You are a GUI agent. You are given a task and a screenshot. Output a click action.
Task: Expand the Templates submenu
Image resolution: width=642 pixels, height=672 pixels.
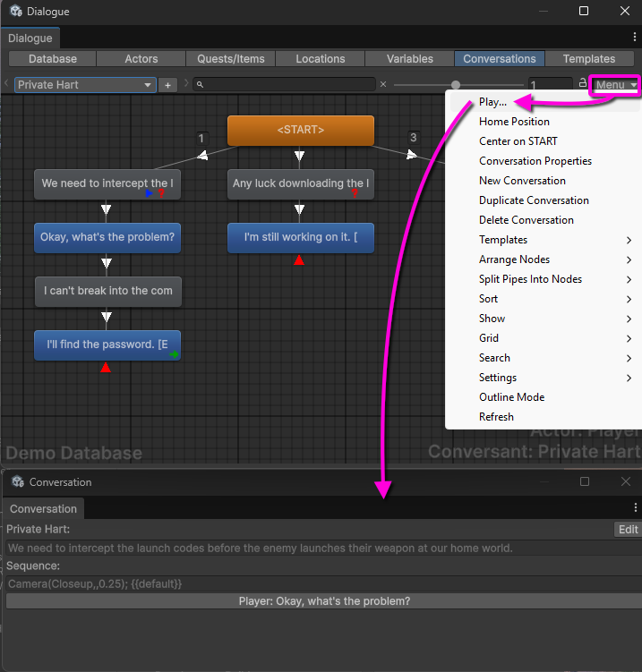pyautogui.click(x=544, y=240)
